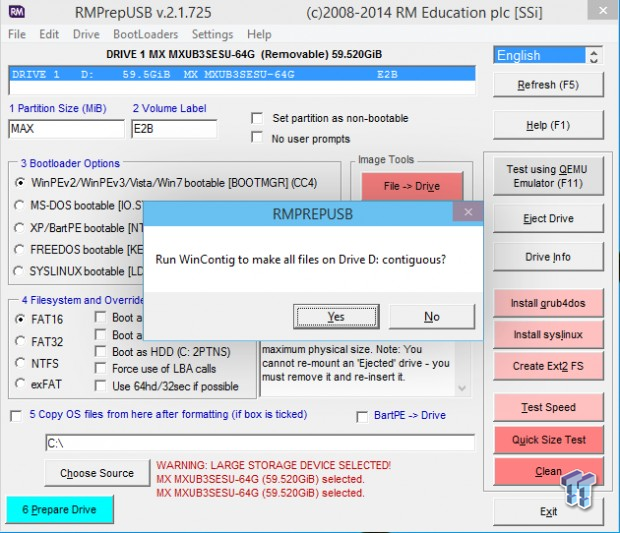Click the RM application icon in title bar

click(17, 12)
